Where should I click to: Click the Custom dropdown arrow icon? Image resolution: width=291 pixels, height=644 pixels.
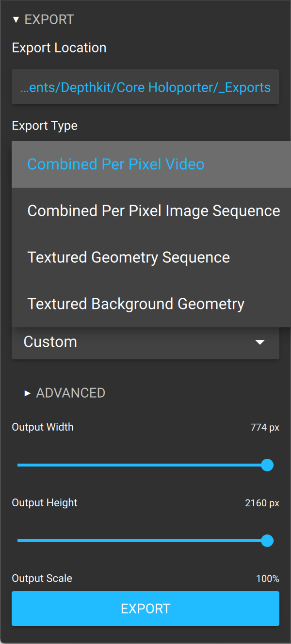260,342
